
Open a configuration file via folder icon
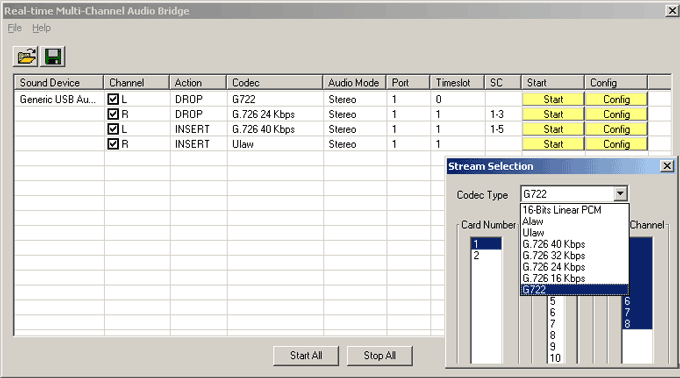coord(26,57)
